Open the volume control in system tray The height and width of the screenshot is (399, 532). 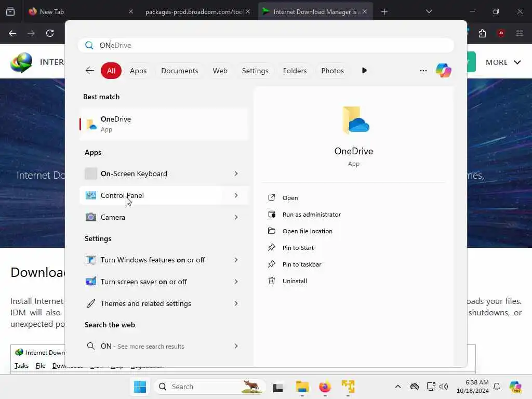click(444, 387)
